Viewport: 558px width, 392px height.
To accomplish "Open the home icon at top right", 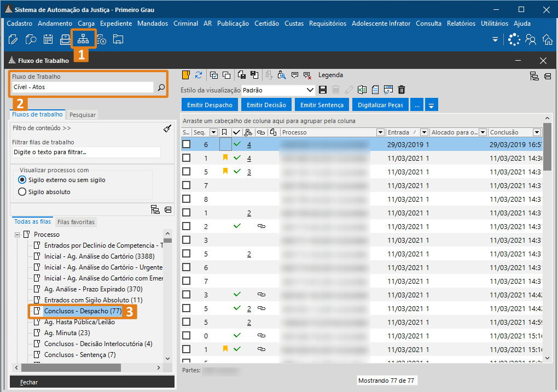I will (x=548, y=39).
